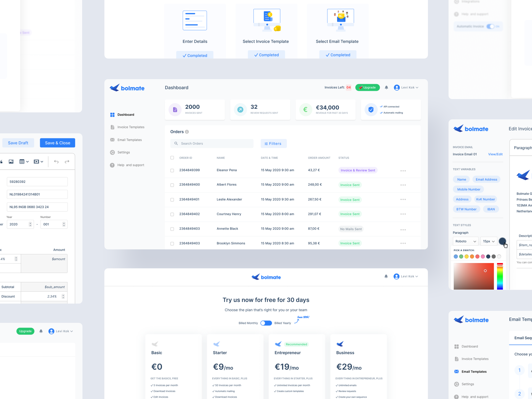Image resolution: width=532 pixels, height=399 pixels.
Task: Click the View/Edit link
Action: pos(495,154)
